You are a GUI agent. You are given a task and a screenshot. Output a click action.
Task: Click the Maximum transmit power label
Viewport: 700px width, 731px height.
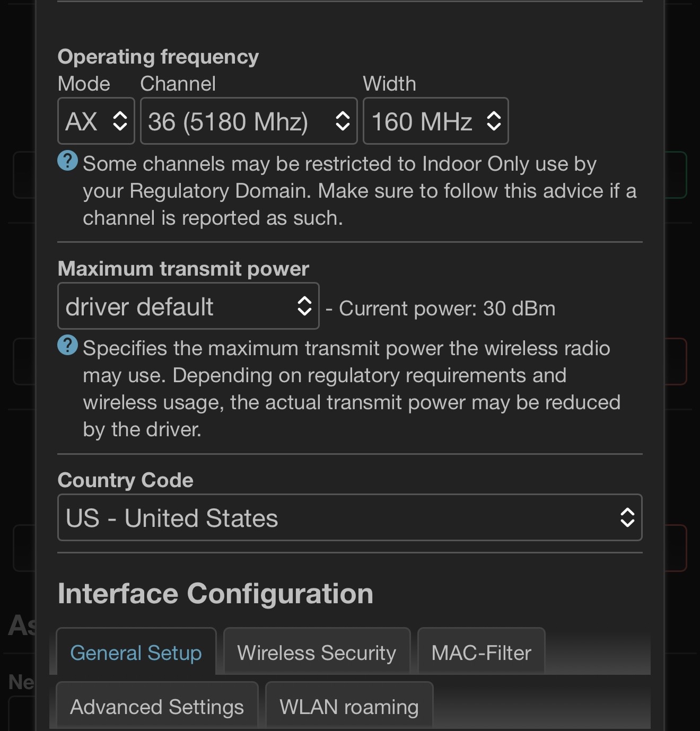pyautogui.click(x=183, y=269)
